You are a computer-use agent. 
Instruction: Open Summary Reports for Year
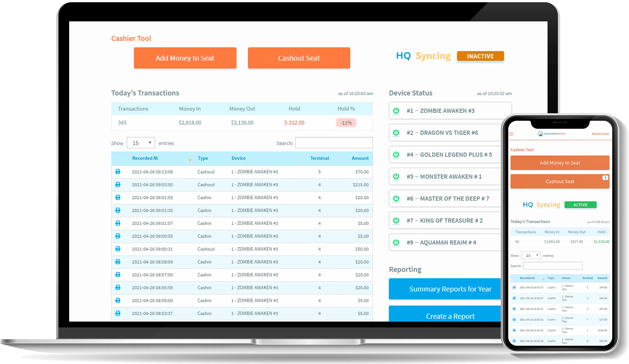point(445,289)
